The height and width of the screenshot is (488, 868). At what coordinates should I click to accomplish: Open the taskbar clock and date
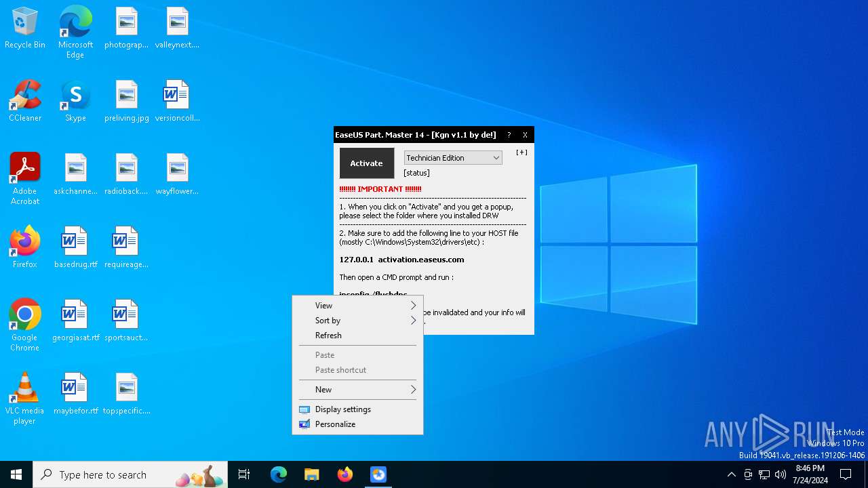pos(810,474)
